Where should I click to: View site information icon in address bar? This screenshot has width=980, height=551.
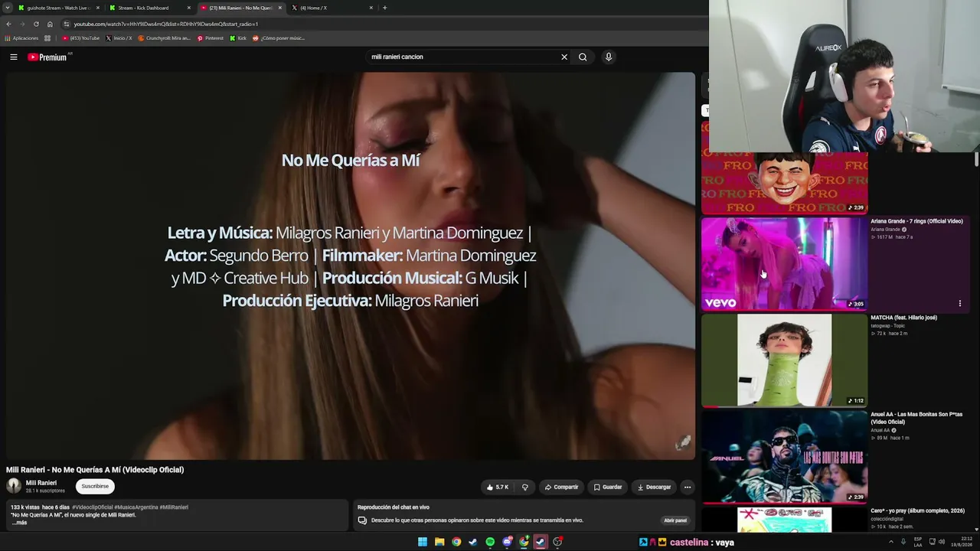67,24
